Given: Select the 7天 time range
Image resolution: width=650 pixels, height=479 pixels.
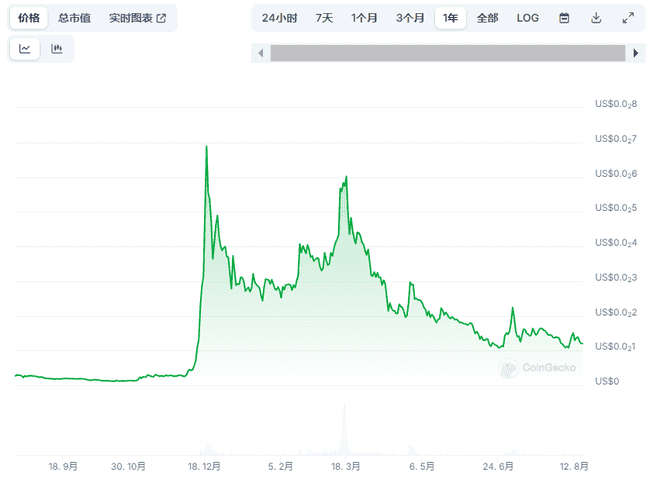Looking at the screenshot, I should click(x=324, y=18).
